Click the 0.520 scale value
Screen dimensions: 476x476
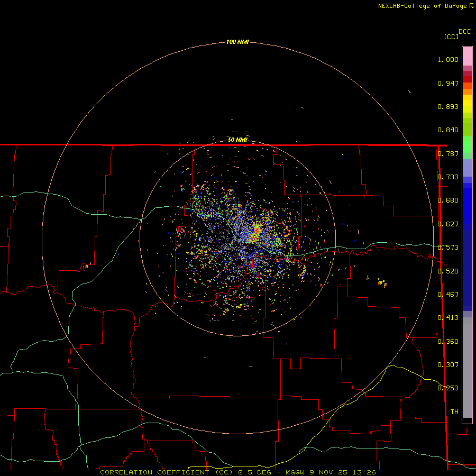[x=448, y=271]
